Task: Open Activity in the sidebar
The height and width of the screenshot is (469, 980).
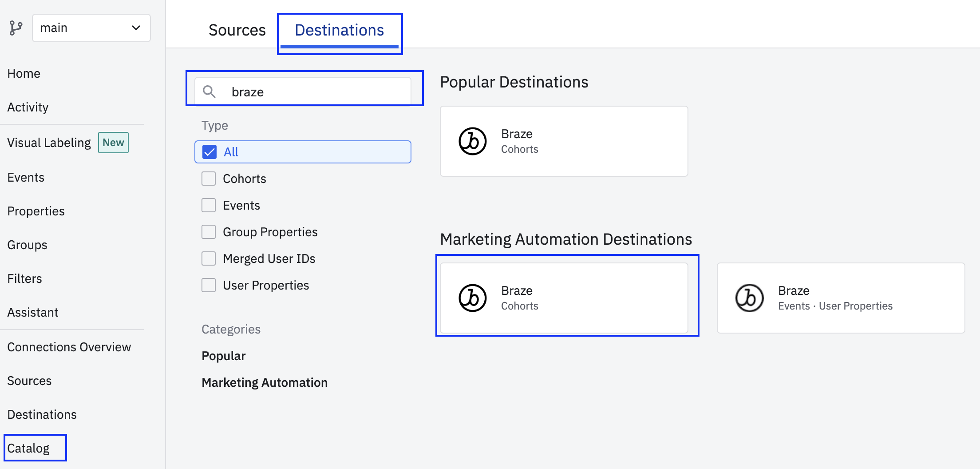Action: click(x=28, y=107)
